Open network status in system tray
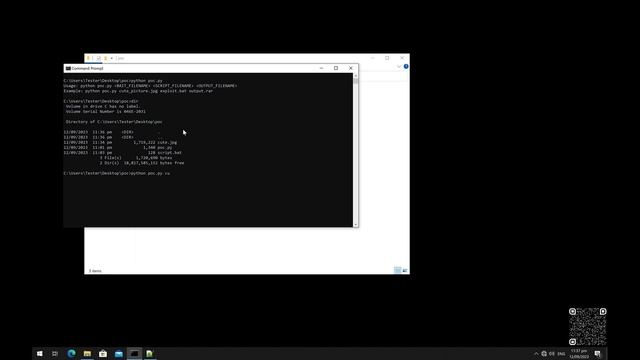Screen dimensions: 640x360 pos(544,354)
